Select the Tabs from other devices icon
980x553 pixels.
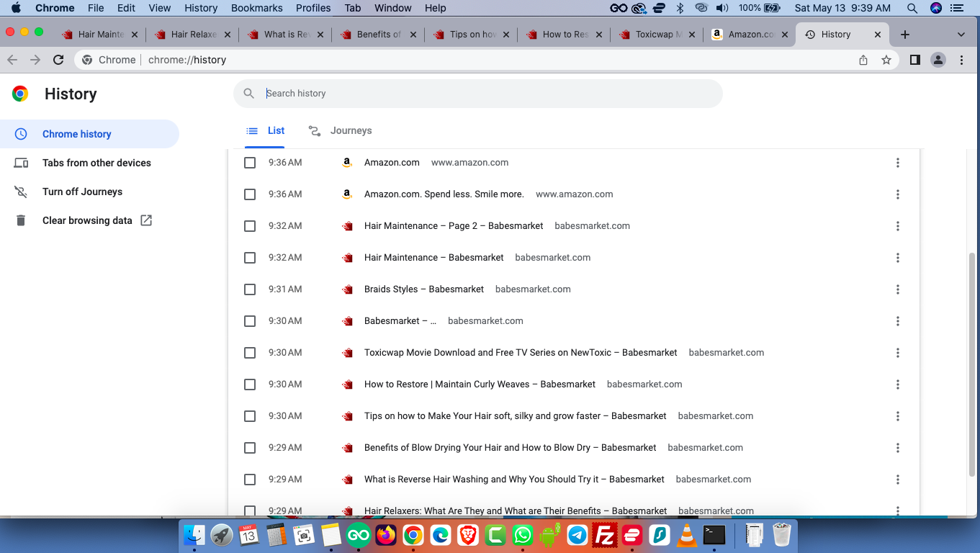point(21,163)
